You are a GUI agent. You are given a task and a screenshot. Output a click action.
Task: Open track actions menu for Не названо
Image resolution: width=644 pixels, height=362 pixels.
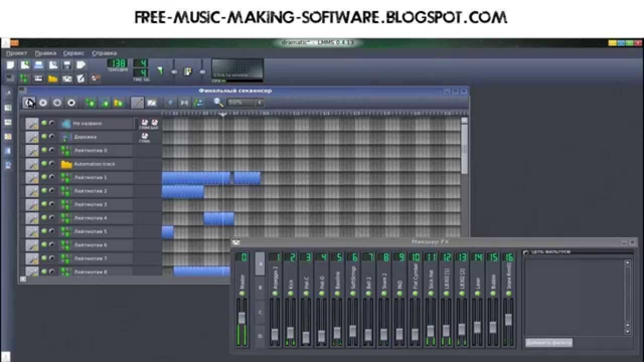point(32,123)
